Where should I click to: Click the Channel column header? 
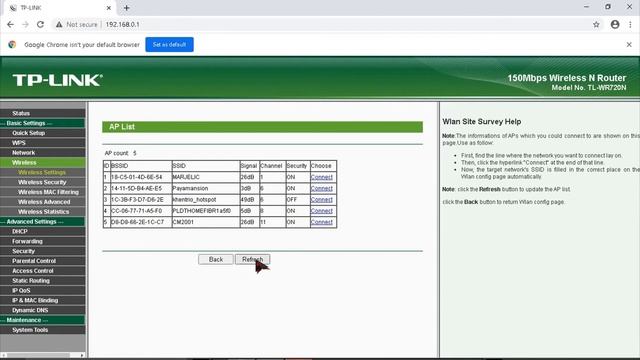[x=271, y=166]
